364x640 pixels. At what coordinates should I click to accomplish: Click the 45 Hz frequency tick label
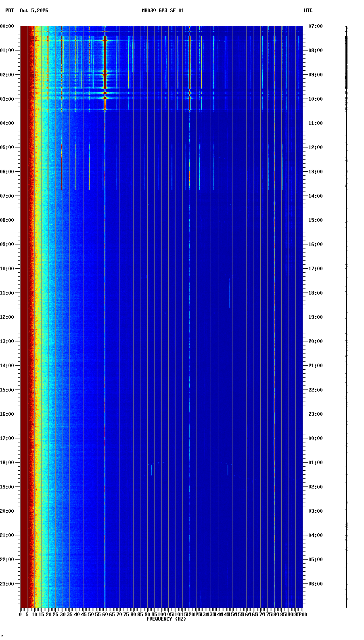(84, 615)
